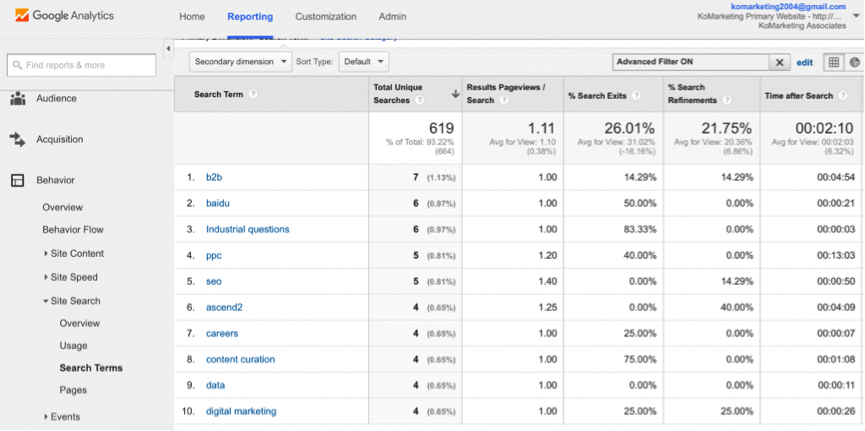The image size is (865, 431).
Task: Open the Behavior section icon
Action: pos(18,180)
